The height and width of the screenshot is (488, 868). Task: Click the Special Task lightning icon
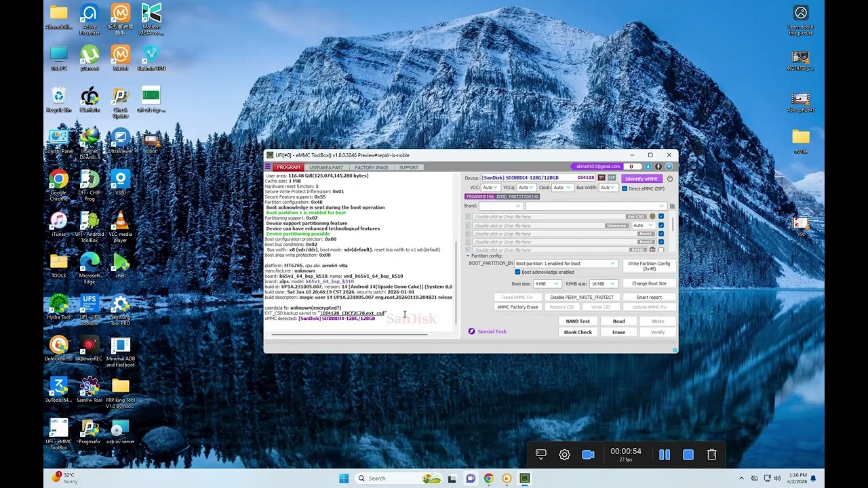point(471,331)
